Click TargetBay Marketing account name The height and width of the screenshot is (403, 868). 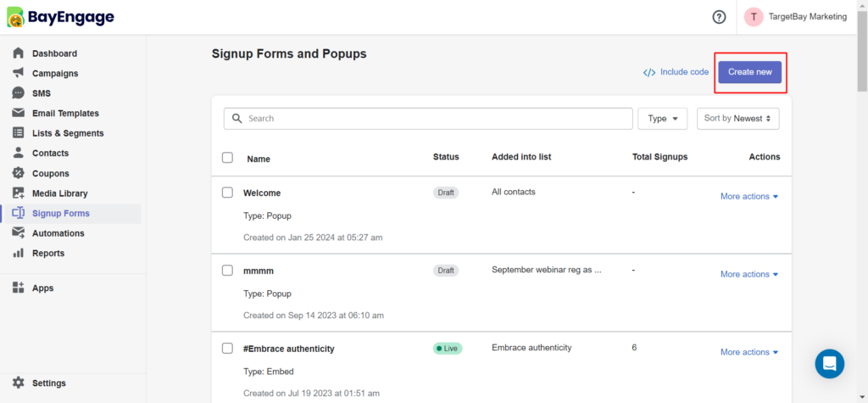(x=808, y=17)
